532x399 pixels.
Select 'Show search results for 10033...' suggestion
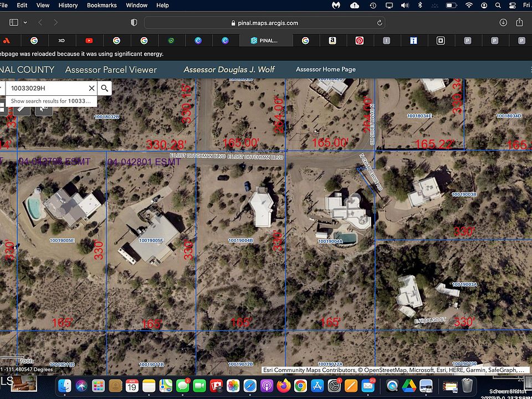(x=51, y=101)
